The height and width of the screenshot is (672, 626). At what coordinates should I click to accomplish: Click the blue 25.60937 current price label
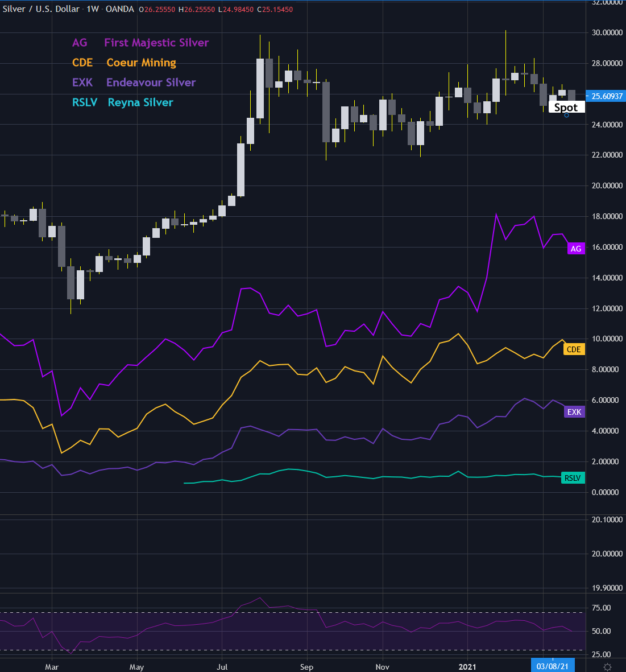tap(606, 96)
